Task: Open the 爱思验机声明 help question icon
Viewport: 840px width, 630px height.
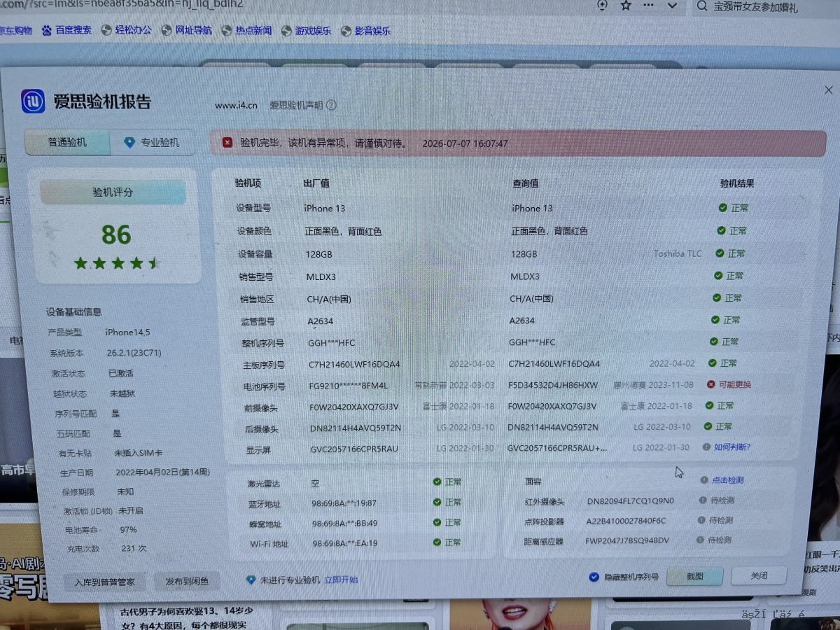Action: click(331, 105)
